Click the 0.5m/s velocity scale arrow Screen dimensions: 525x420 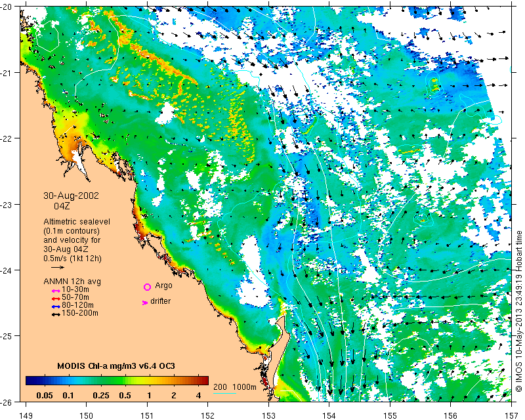tap(58, 267)
